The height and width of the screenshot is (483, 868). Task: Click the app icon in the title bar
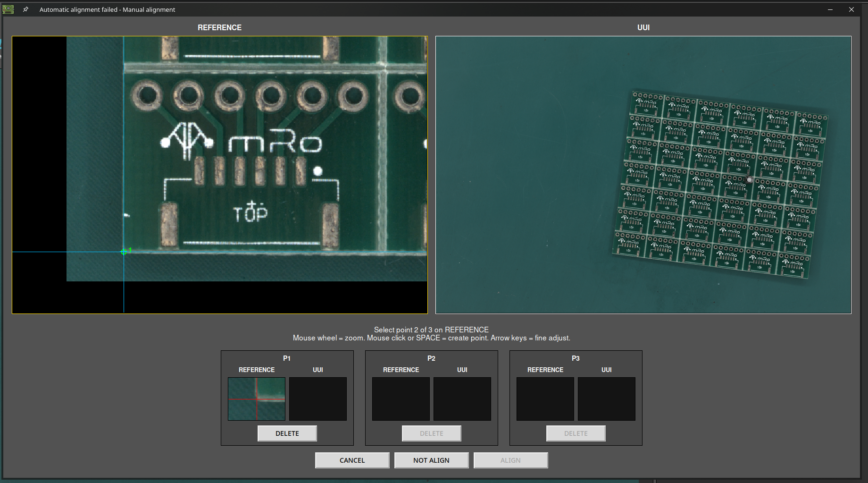point(8,9)
